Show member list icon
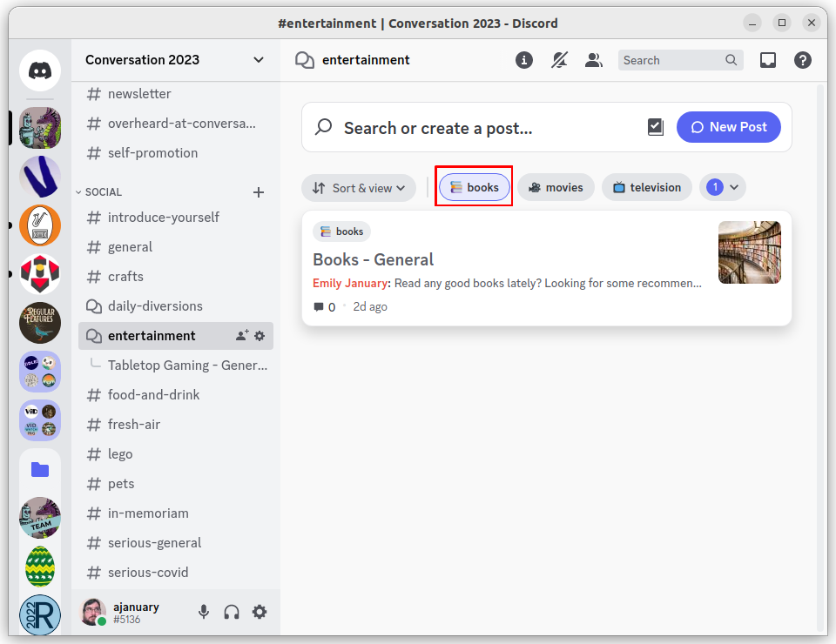This screenshot has height=644, width=836. (593, 60)
